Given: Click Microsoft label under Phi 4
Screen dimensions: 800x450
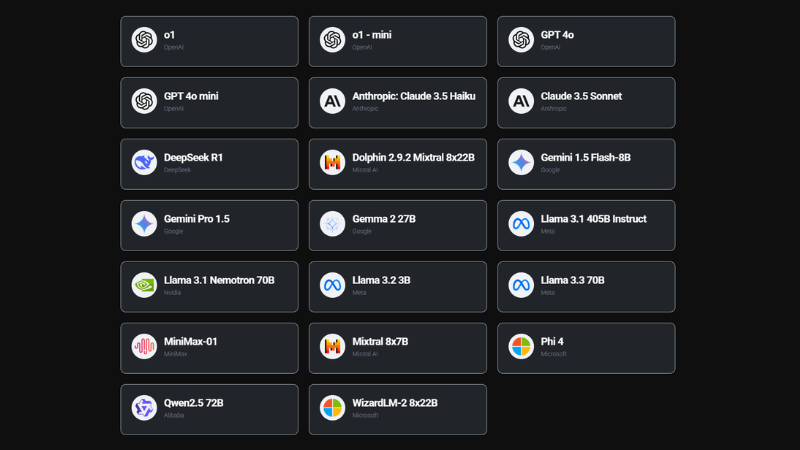Looking at the screenshot, I should 554,354.
